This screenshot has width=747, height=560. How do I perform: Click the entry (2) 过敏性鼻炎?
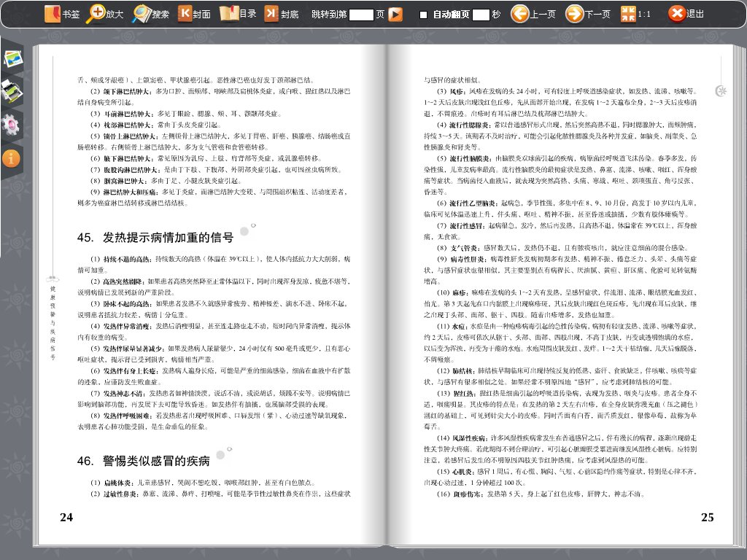[x=115, y=494]
